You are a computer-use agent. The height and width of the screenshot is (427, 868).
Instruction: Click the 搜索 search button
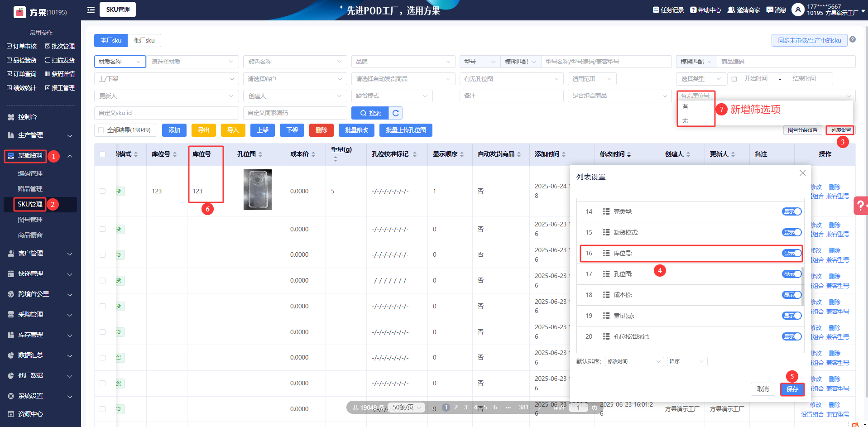click(370, 113)
